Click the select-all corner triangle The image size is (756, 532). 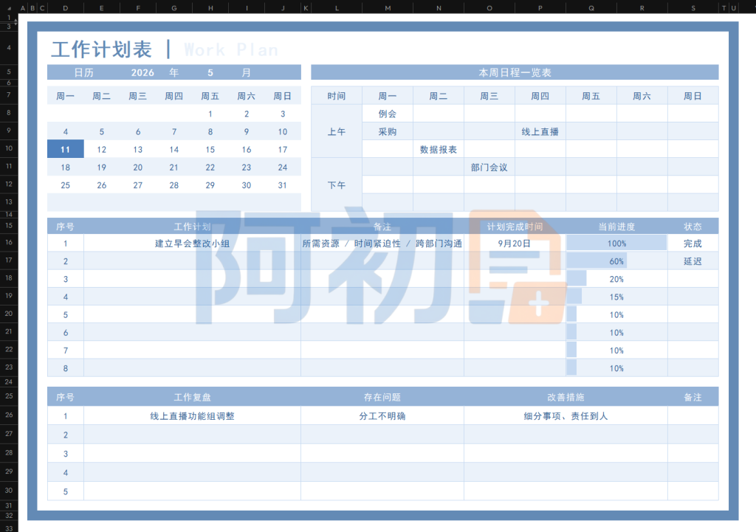9,7
